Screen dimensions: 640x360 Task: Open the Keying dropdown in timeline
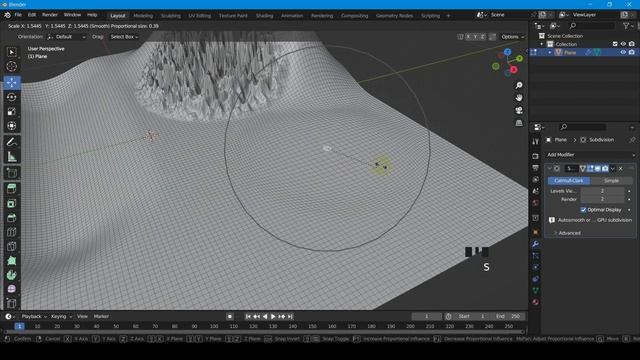coord(61,316)
